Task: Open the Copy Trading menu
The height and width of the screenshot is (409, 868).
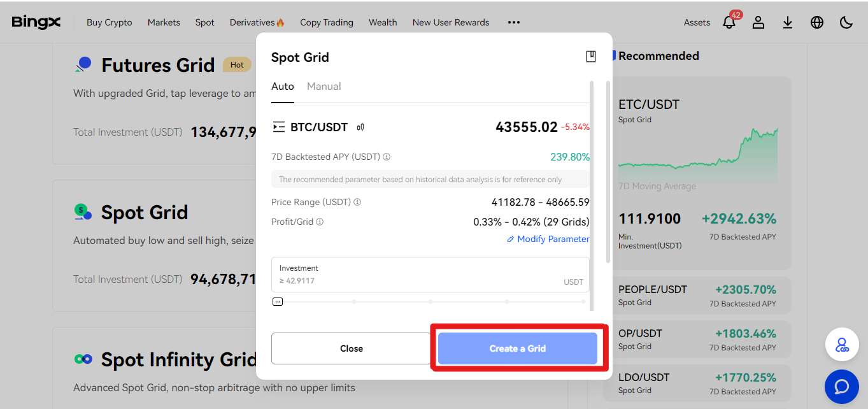Action: click(x=327, y=22)
